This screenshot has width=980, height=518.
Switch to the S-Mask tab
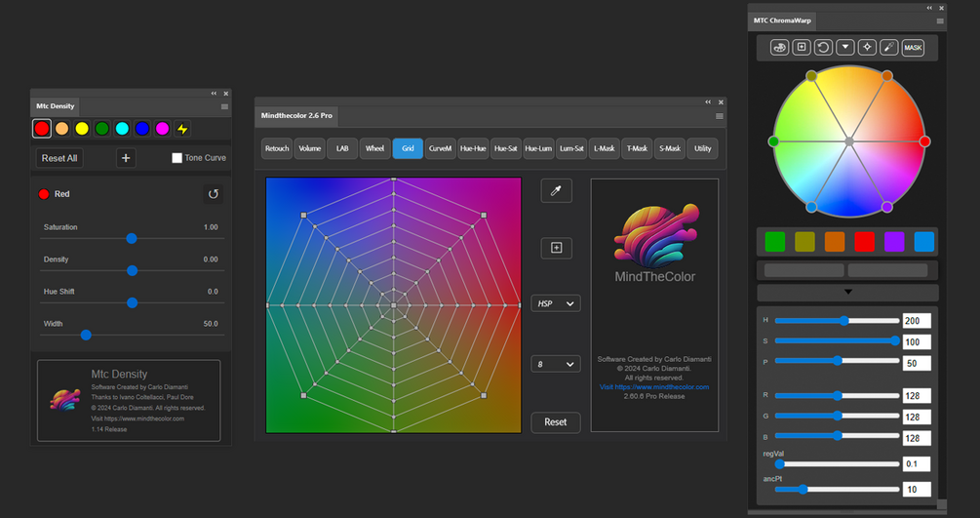tap(670, 148)
